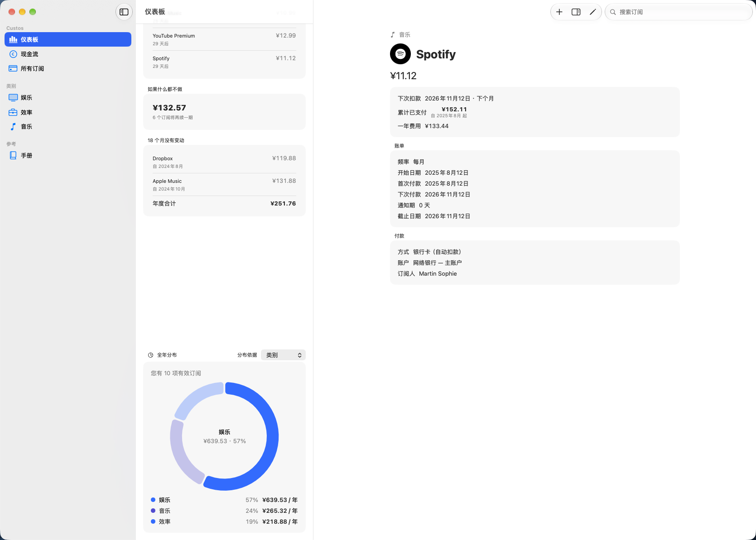Screen dimensions: 756x540
Task: Click the 手册 book icon
Action: tap(13, 155)
